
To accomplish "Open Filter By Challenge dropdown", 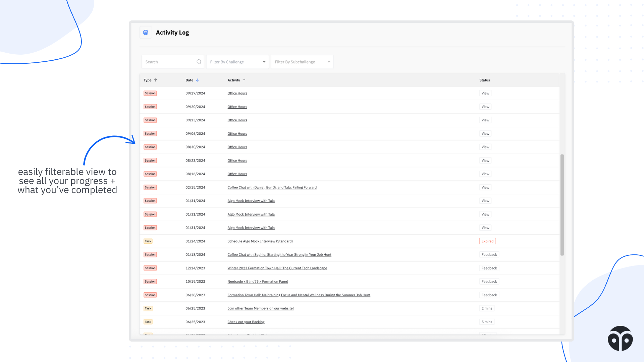I will [x=237, y=62].
